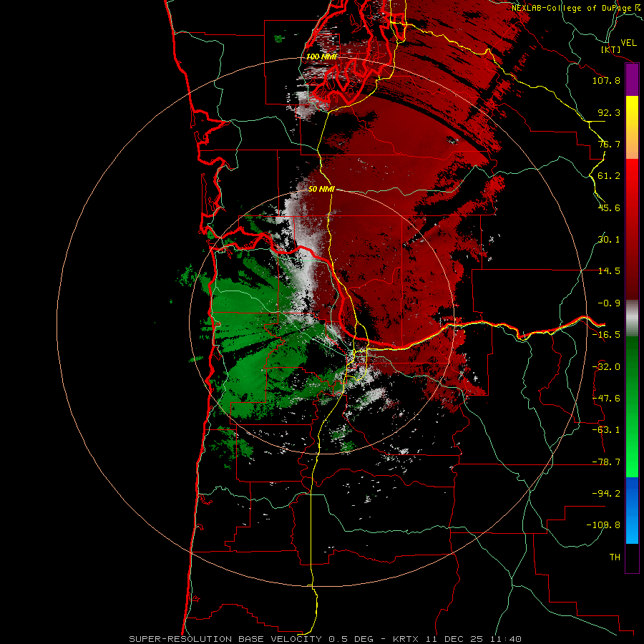The width and height of the screenshot is (644, 644).
Task: Click the blue segment of velocity color bar
Action: tap(632, 510)
